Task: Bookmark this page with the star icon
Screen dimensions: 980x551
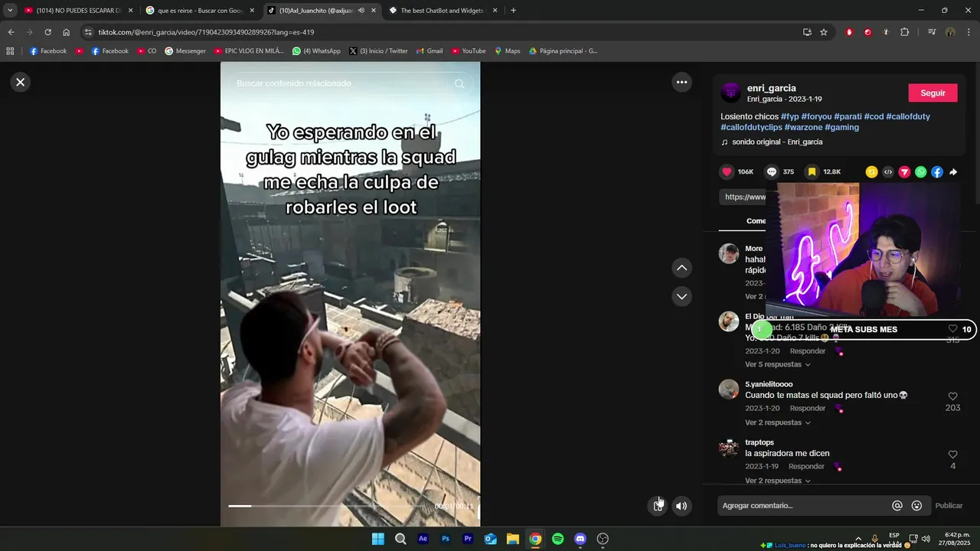Action: (x=824, y=32)
